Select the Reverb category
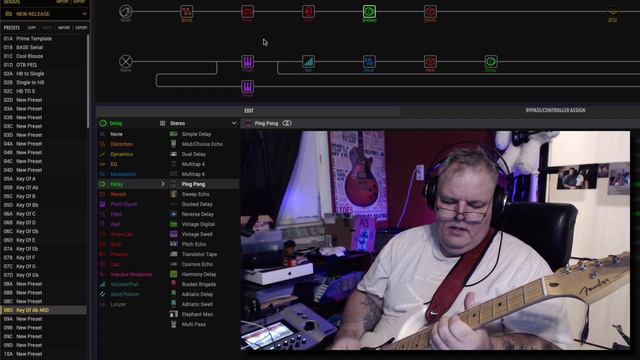This screenshot has height=360, width=640. point(118,194)
